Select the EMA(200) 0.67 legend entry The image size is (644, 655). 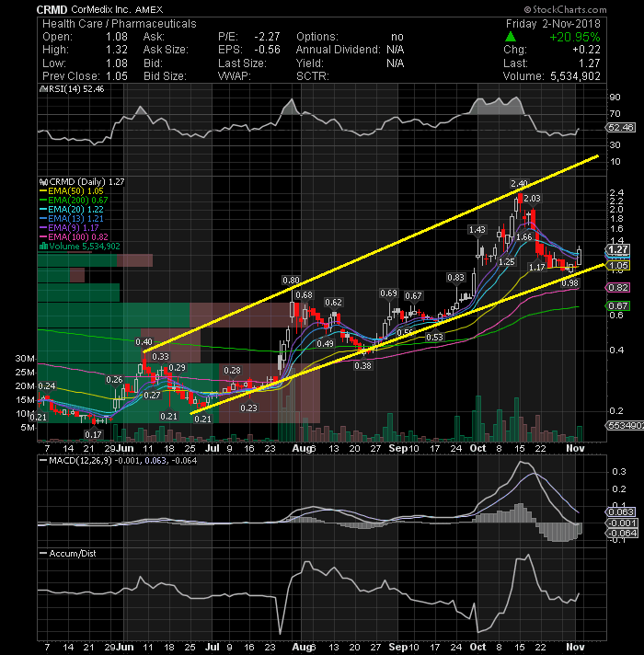click(x=74, y=201)
